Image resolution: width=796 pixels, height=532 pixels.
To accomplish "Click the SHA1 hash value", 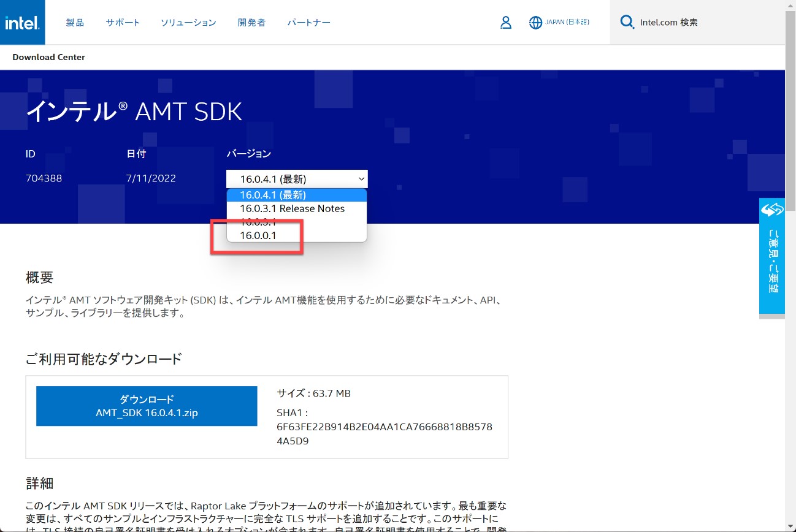I will (385, 433).
